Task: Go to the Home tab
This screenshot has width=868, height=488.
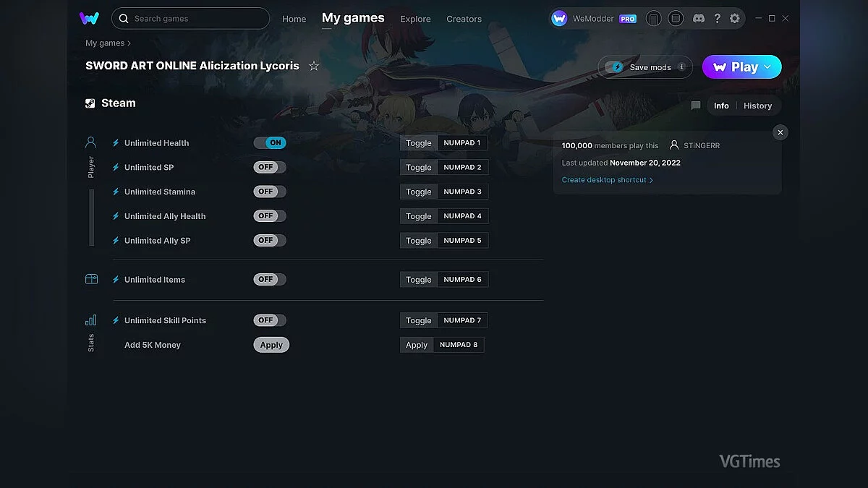Action: point(294,19)
